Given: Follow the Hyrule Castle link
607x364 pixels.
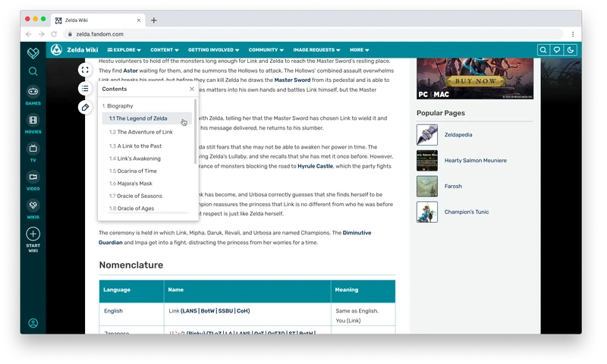Looking at the screenshot, I should click(x=315, y=166).
